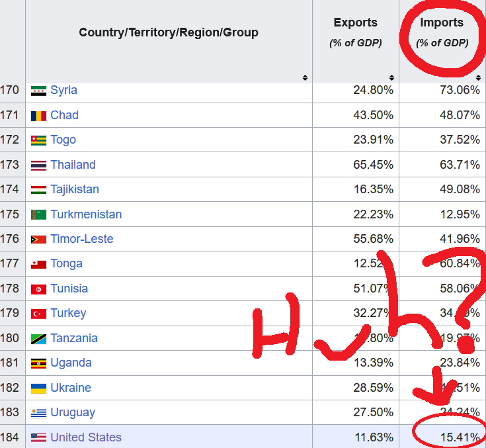Sort table by Imports column arrows
Screen dimensions: 486x448
pos(478,78)
